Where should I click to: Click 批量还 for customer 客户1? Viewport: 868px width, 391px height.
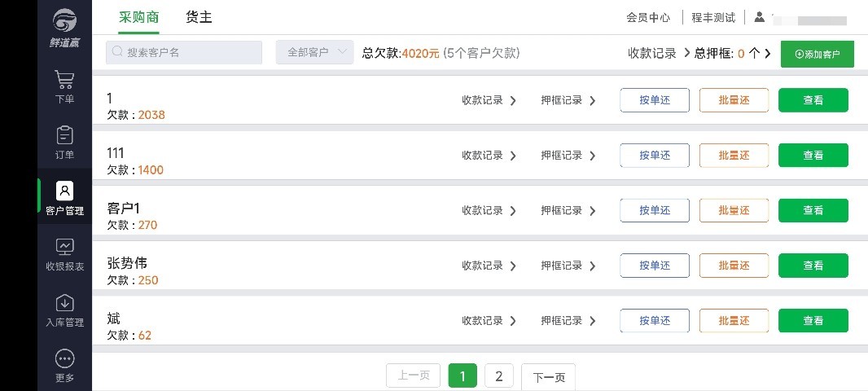[x=734, y=210]
